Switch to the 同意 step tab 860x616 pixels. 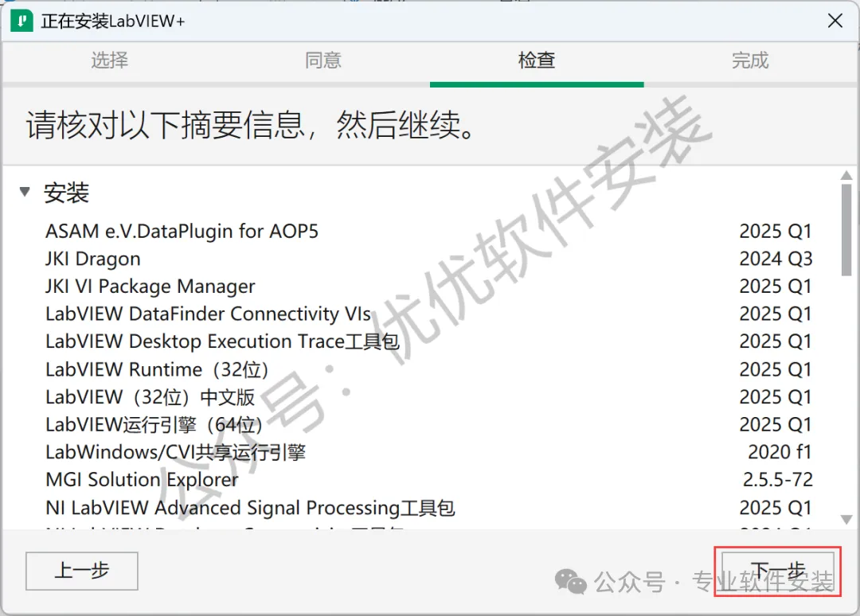coord(323,60)
